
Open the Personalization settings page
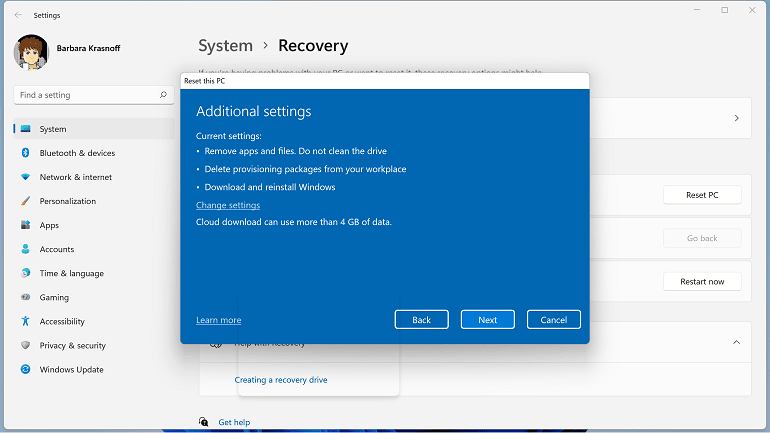coord(94,201)
